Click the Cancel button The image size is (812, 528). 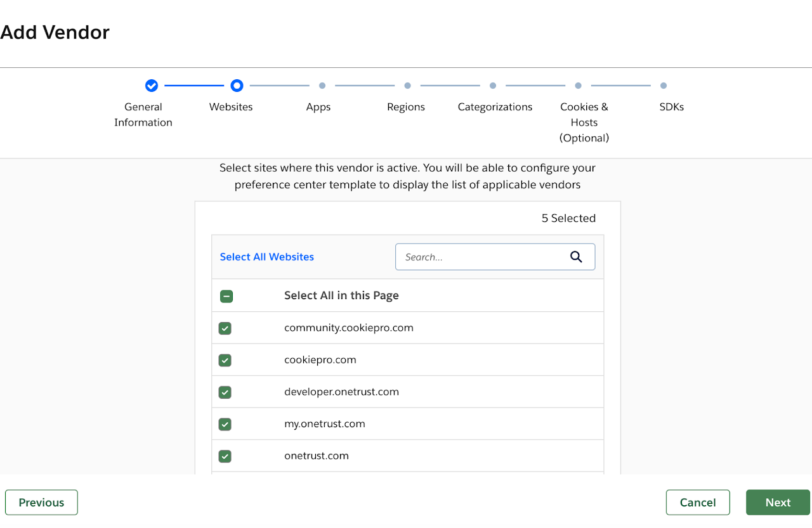698,503
